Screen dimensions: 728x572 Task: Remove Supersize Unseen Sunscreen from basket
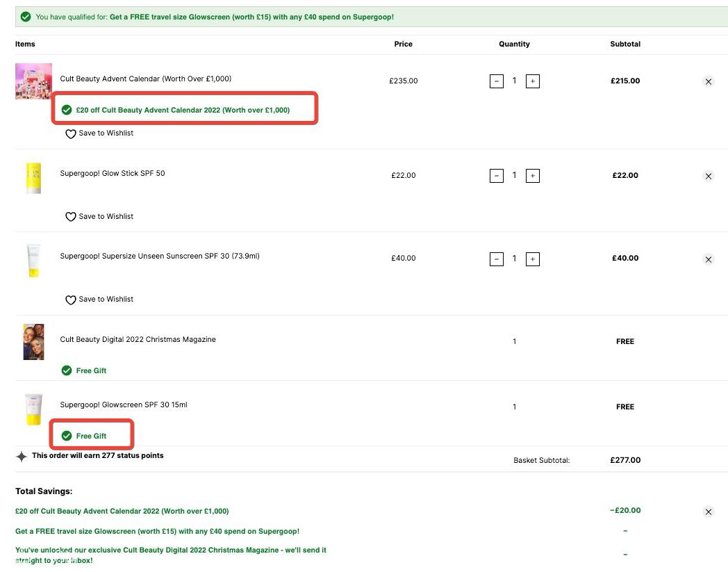(708, 259)
